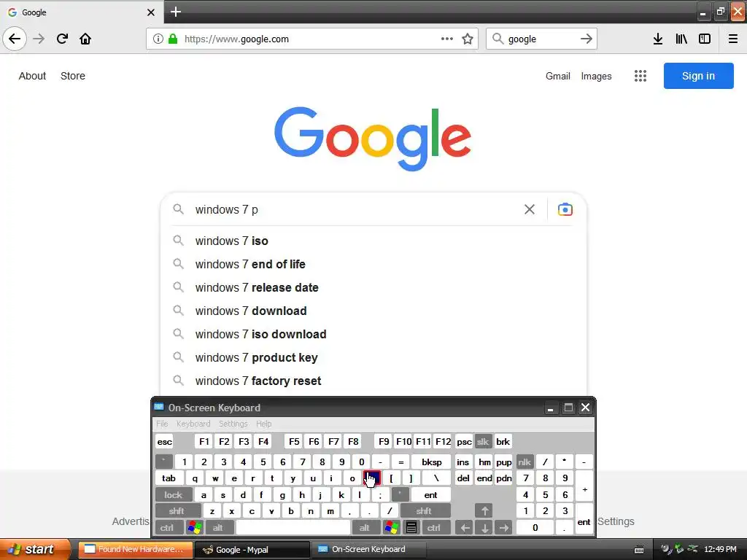The height and width of the screenshot is (560, 747).
Task: Click the bksp key on keyboard
Action: click(432, 462)
